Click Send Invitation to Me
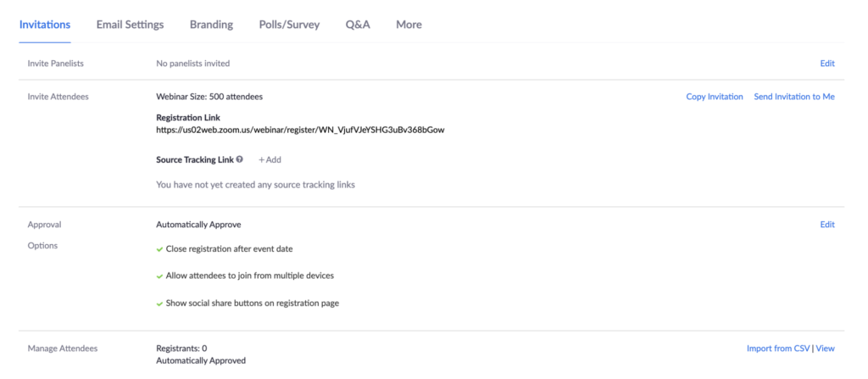Screen dimensions: 868x379 coord(794,97)
